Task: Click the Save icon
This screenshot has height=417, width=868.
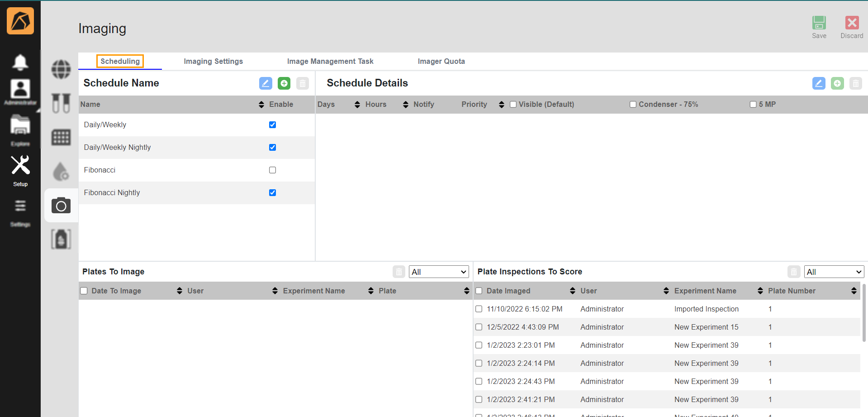Action: pos(819,23)
